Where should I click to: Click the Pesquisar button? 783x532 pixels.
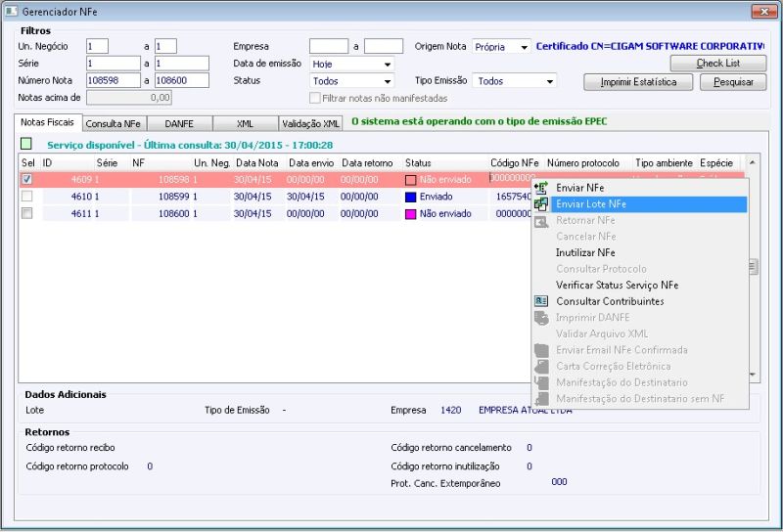(733, 82)
